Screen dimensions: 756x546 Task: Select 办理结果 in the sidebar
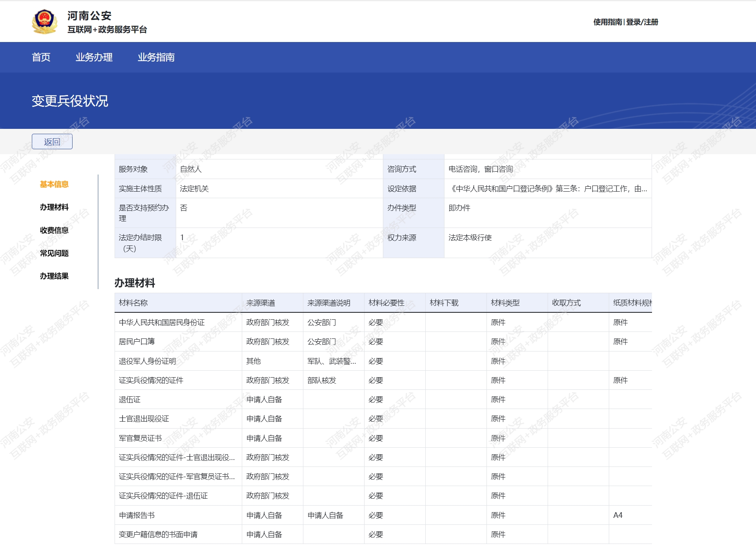(54, 276)
